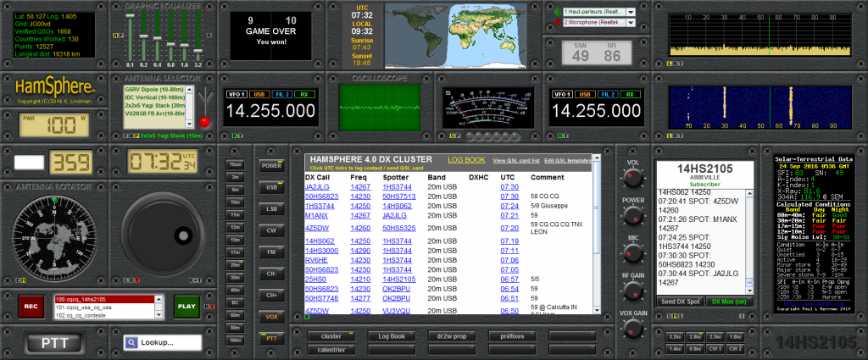
Task: Open the Haut-parleurs audio output dropdown
Action: [x=631, y=12]
